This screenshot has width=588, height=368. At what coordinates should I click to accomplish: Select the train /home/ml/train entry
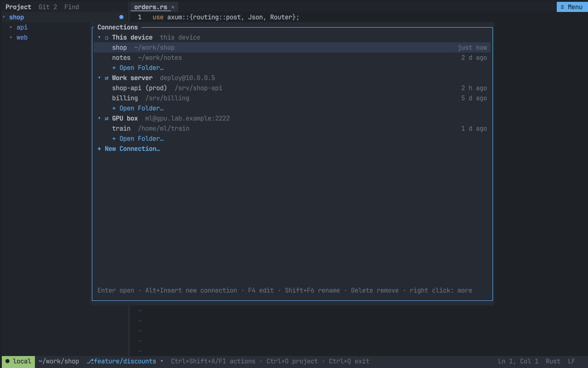[x=292, y=128]
